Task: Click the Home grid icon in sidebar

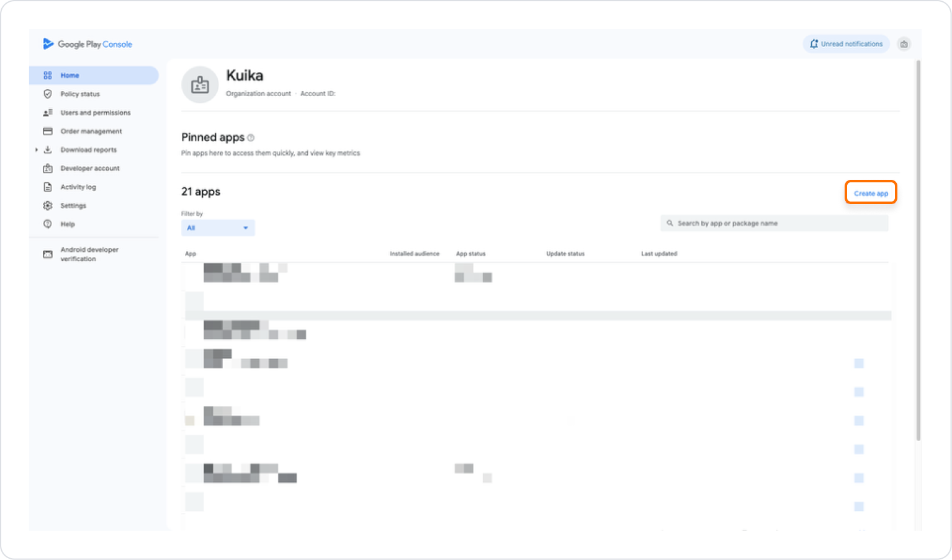Action: (x=48, y=76)
